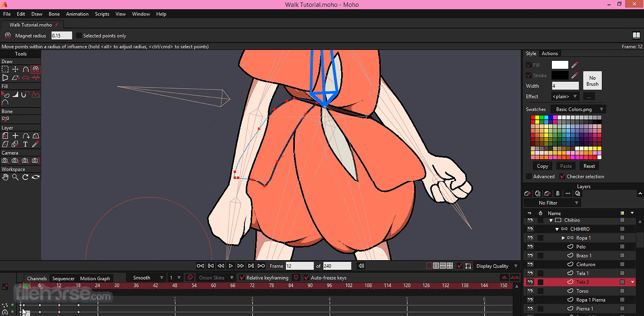Image resolution: width=644 pixels, height=316 pixels.
Task: Open the Scripts menu
Action: (x=102, y=14)
